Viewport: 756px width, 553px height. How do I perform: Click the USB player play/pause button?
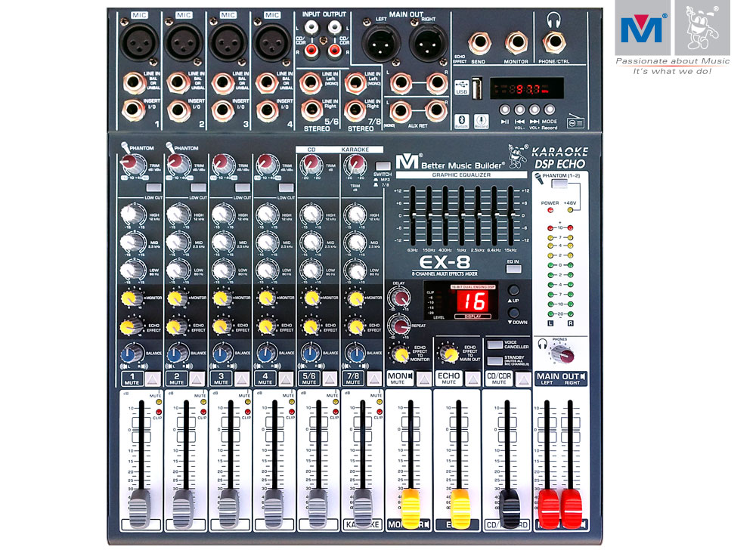(x=504, y=110)
